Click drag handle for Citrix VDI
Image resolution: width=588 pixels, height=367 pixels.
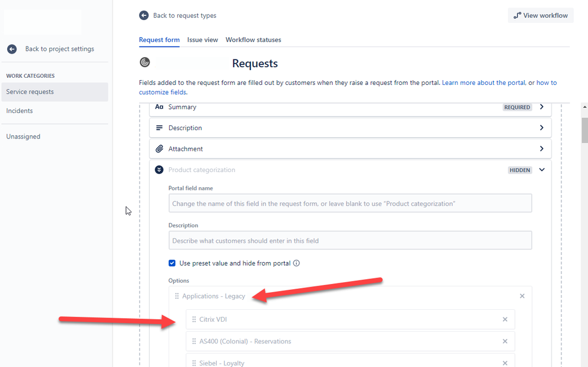tap(194, 319)
